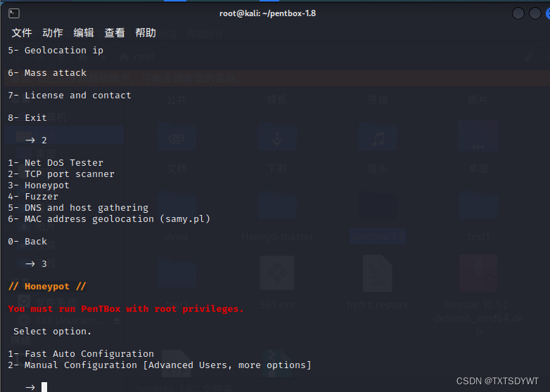The width and height of the screenshot is (550, 392).
Task: Select the 下载 downloads folder in file manager
Action: [x=277, y=148]
